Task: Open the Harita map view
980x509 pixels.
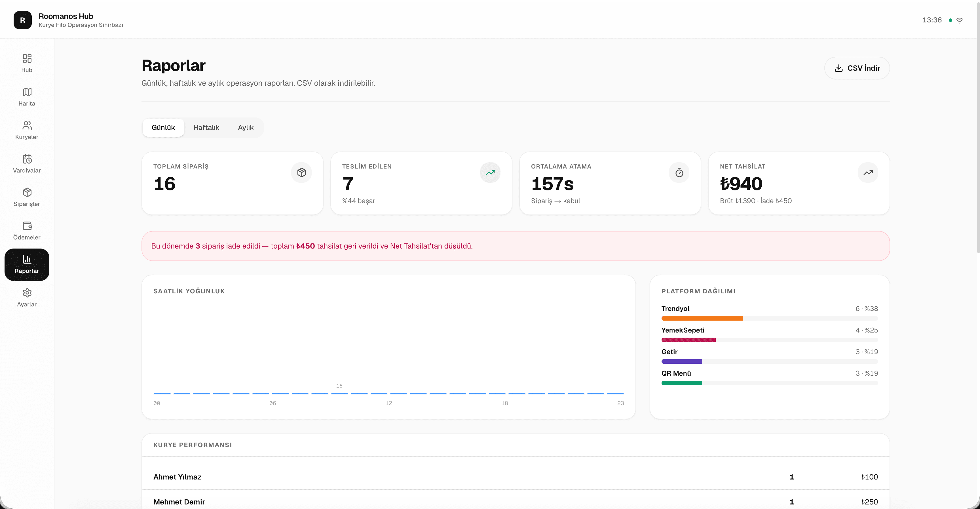Action: coord(27,97)
